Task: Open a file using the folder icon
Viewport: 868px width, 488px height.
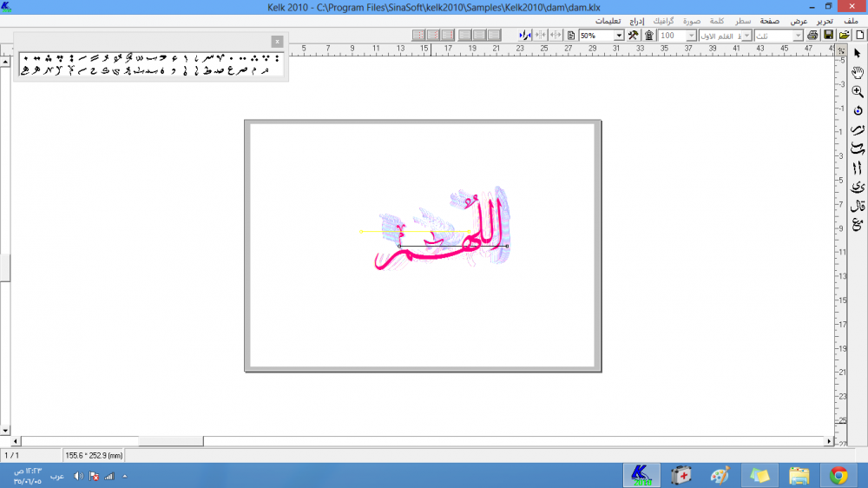Action: click(x=844, y=36)
